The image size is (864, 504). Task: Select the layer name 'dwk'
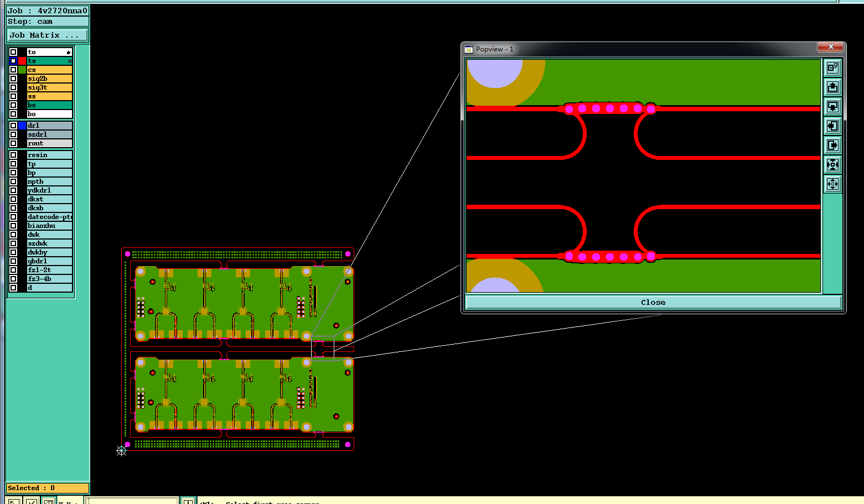click(50, 235)
